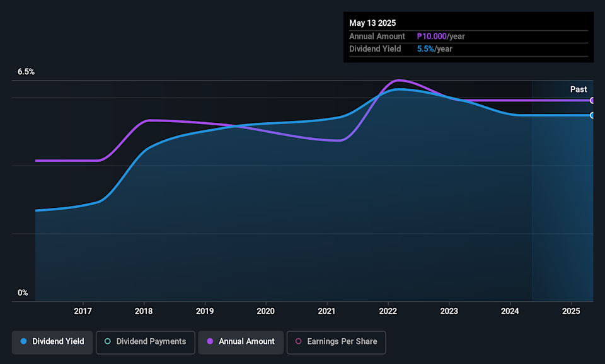The width and height of the screenshot is (605, 364).
Task: Click the 5.5%/year dividend yield value
Action: coord(434,49)
